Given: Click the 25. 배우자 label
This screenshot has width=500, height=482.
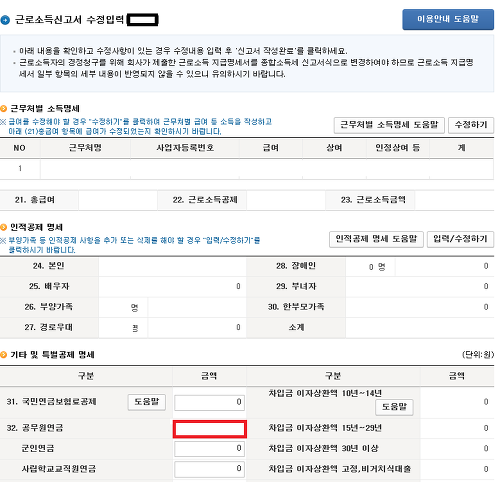Looking at the screenshot, I should coord(49,286).
